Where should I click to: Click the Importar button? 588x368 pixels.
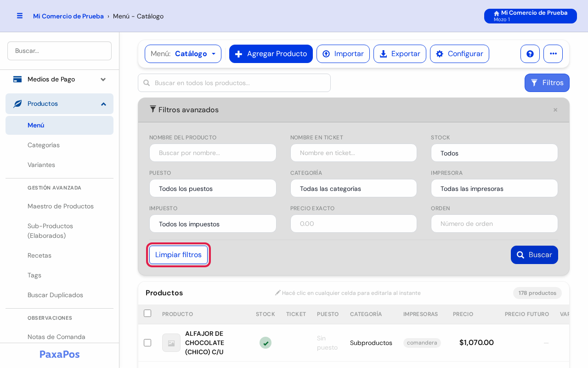point(343,54)
